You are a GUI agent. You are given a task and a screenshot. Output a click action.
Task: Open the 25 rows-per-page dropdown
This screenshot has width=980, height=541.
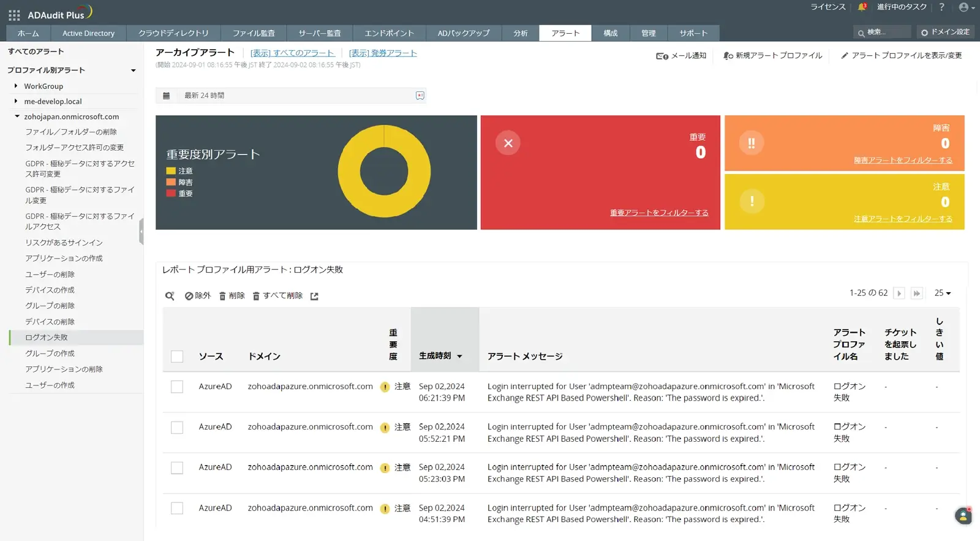coord(942,293)
